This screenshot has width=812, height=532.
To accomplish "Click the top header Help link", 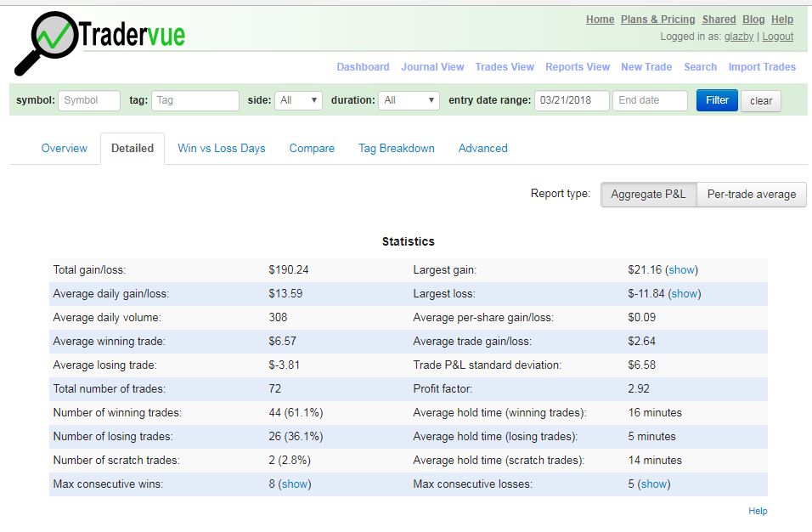I will tap(782, 20).
